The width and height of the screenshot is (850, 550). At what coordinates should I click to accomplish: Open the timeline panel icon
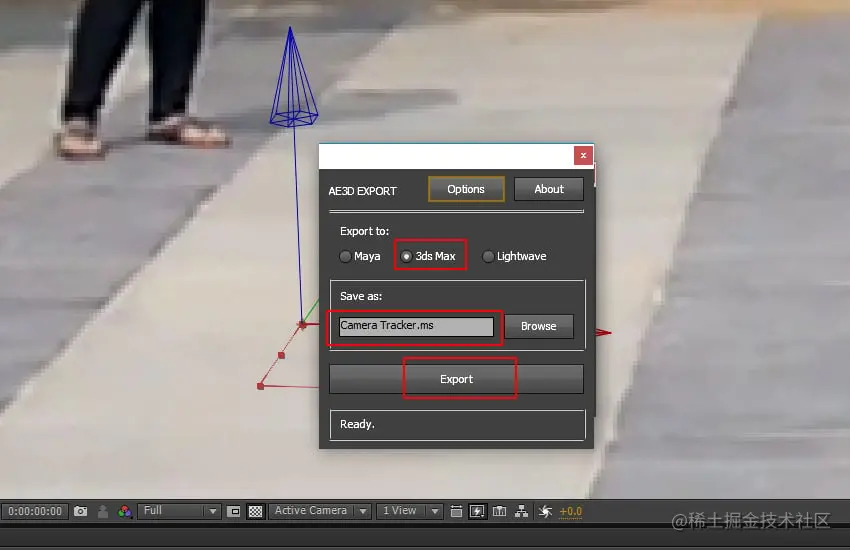pyautogui.click(x=499, y=511)
